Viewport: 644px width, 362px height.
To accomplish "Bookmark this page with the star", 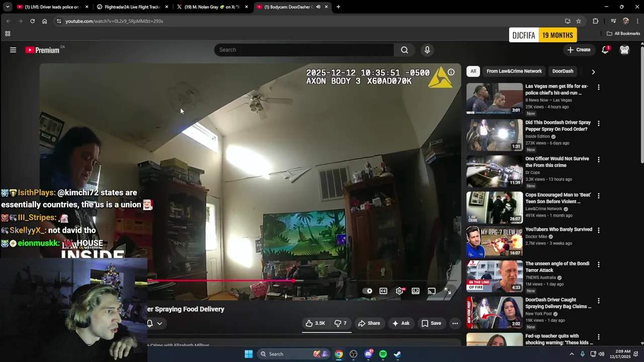I will click(579, 21).
